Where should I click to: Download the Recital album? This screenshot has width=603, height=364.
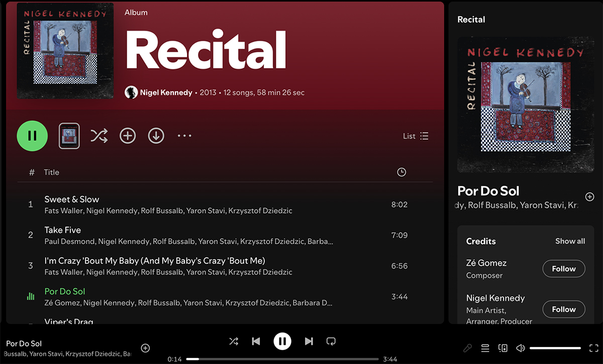[x=156, y=136]
